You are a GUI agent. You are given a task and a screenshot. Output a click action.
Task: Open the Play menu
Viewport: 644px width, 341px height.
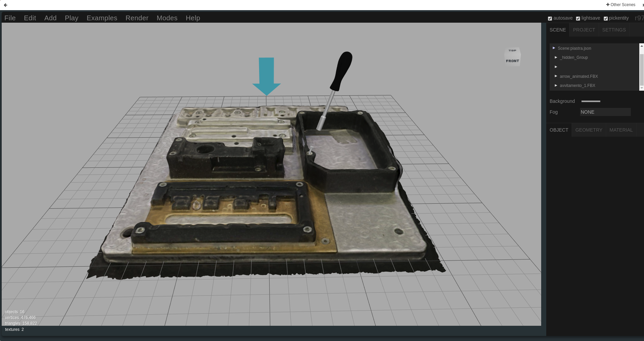pos(72,18)
